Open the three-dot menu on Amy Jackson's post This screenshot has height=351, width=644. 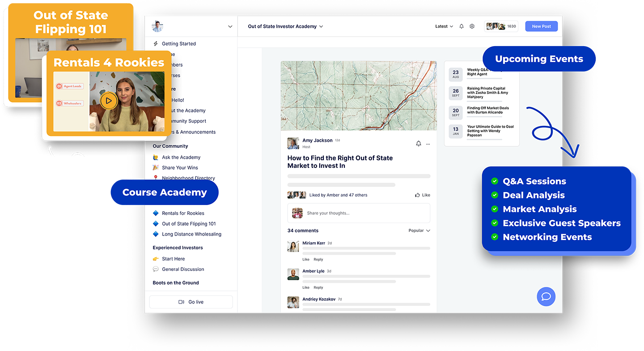428,144
